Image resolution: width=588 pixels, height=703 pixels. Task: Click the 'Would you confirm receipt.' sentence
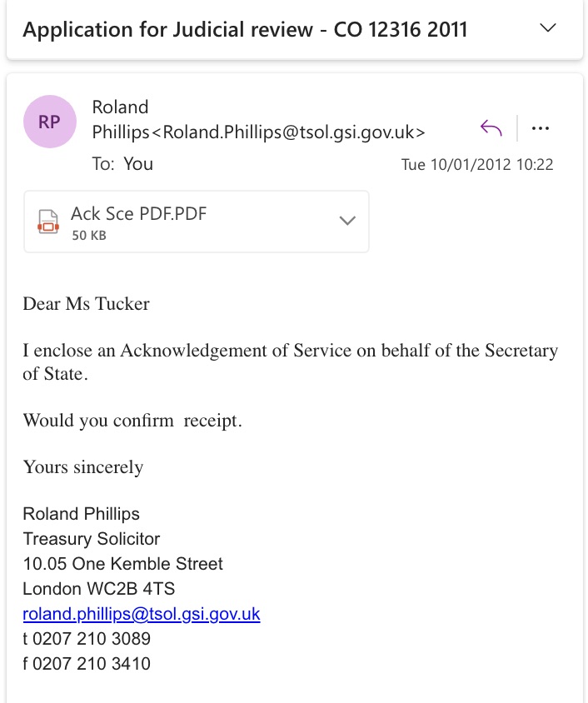(x=132, y=421)
